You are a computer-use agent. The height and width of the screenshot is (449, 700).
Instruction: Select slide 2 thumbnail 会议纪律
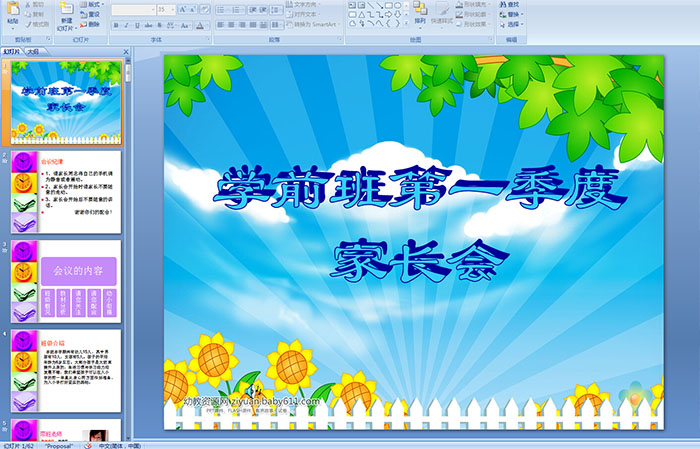66,192
